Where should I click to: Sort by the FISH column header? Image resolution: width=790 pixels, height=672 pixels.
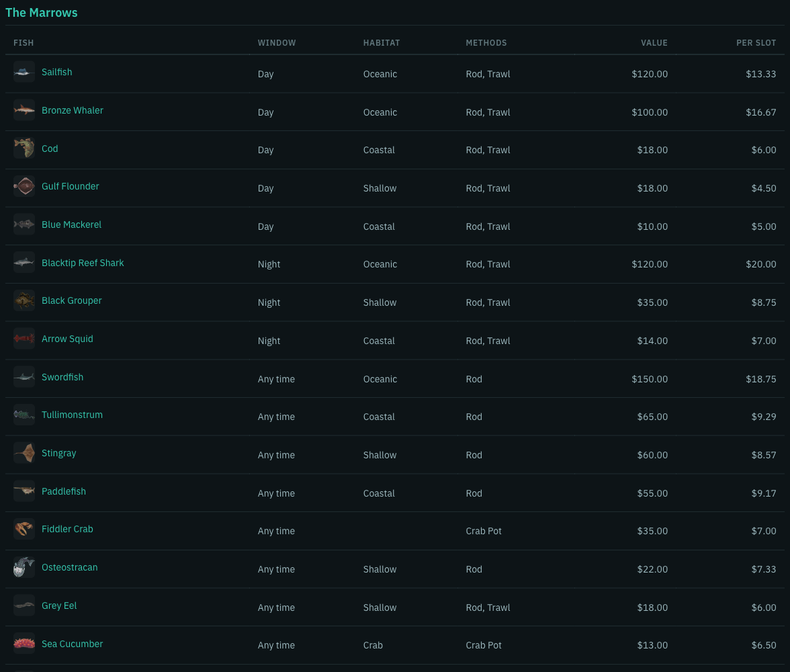click(24, 43)
